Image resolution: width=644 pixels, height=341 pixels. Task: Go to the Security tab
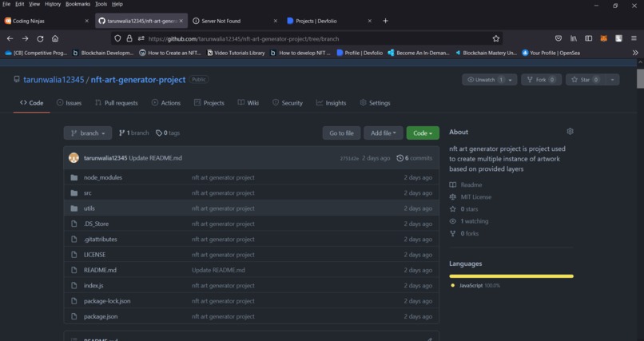(288, 103)
